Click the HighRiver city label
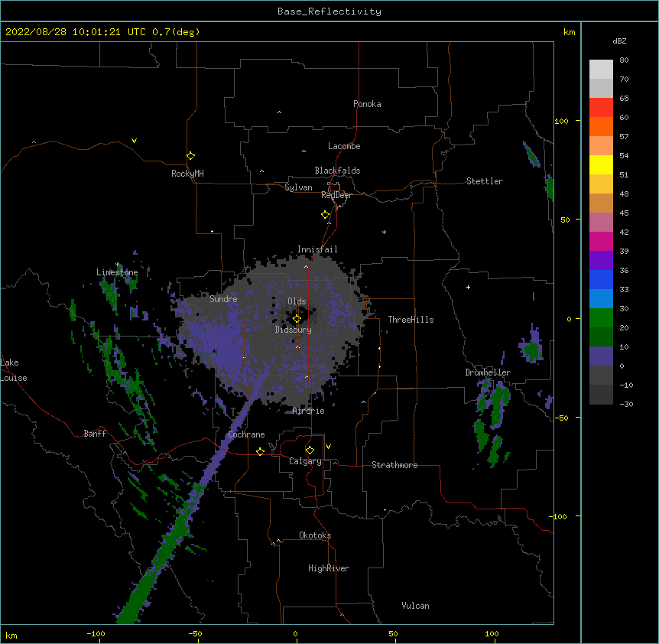This screenshot has width=659, height=644. point(329,568)
